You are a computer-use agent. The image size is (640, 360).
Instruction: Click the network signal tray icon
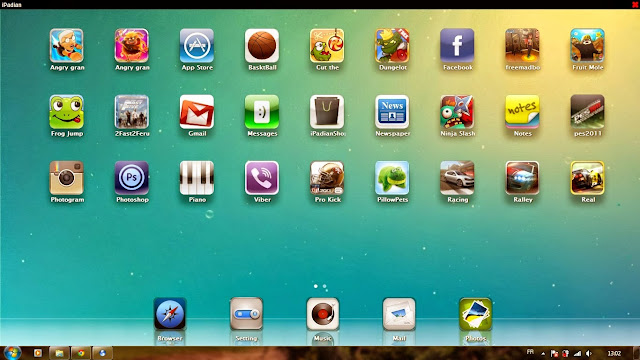coord(578,353)
